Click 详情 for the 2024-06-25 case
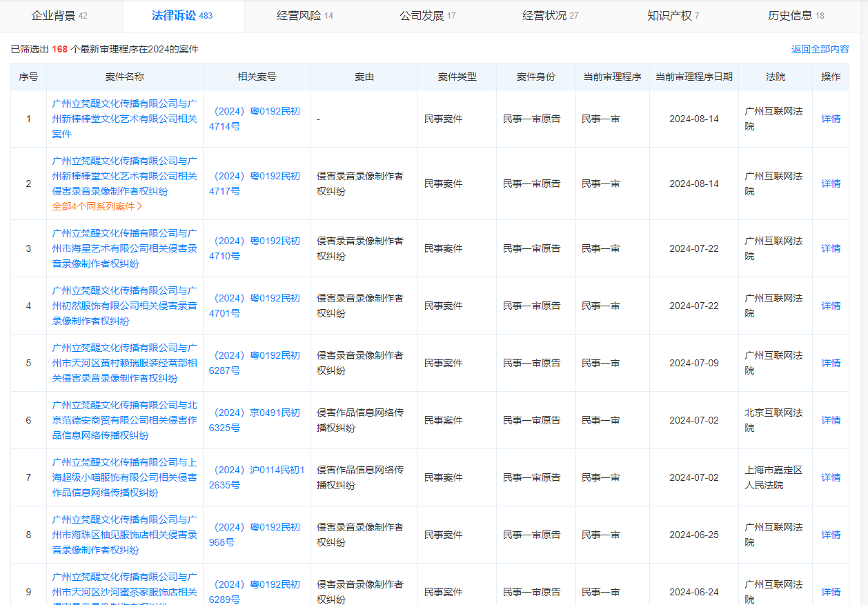868x605 pixels. click(830, 535)
